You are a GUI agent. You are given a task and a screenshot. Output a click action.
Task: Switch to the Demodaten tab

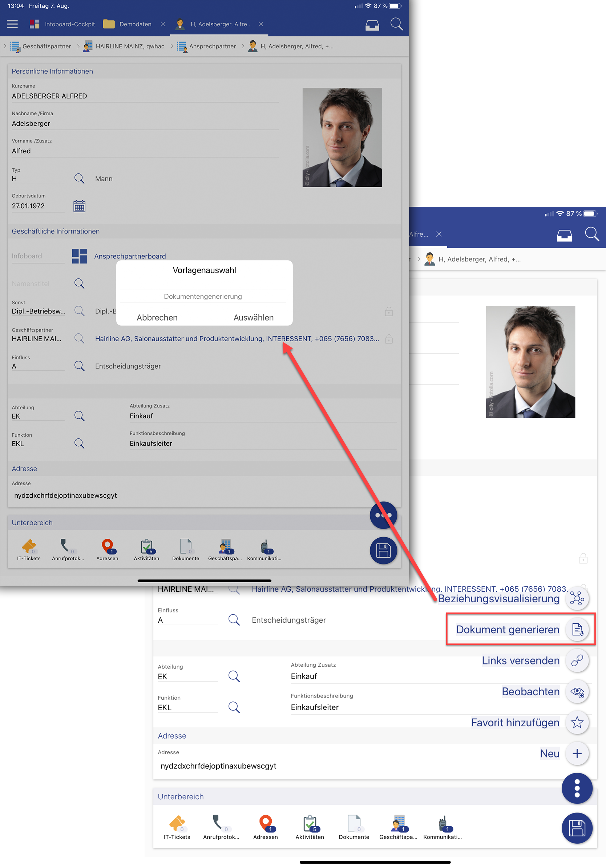click(129, 24)
